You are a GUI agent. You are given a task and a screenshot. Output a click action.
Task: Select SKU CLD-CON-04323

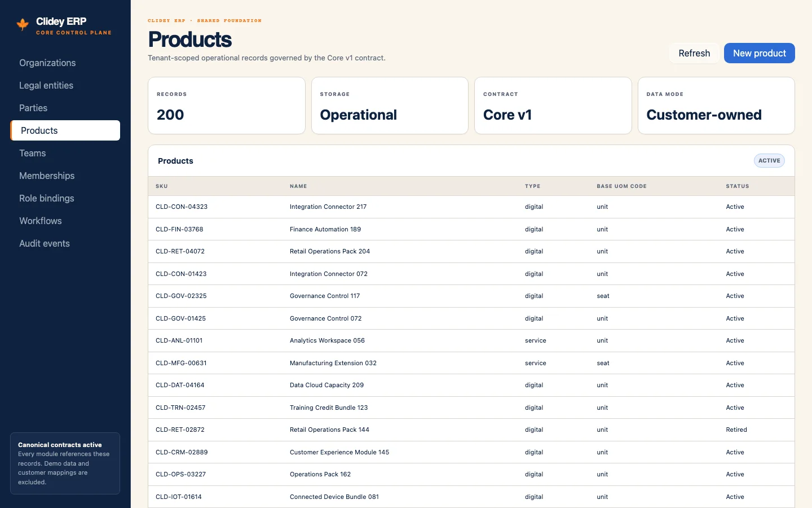182,207
